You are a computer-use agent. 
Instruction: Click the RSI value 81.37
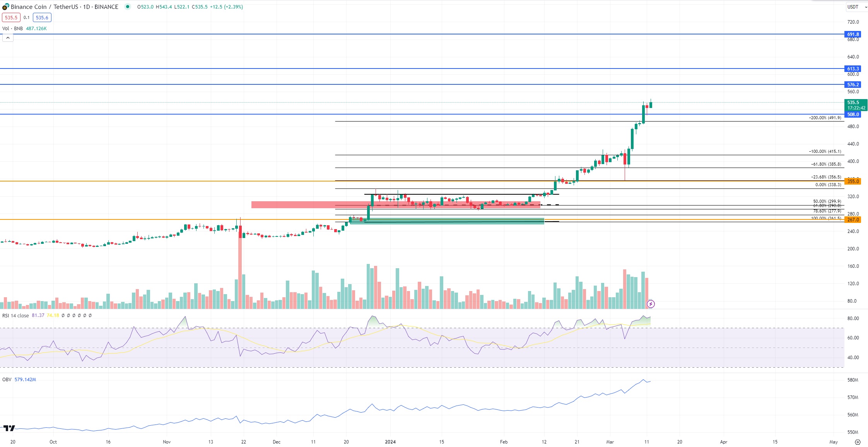coord(38,315)
